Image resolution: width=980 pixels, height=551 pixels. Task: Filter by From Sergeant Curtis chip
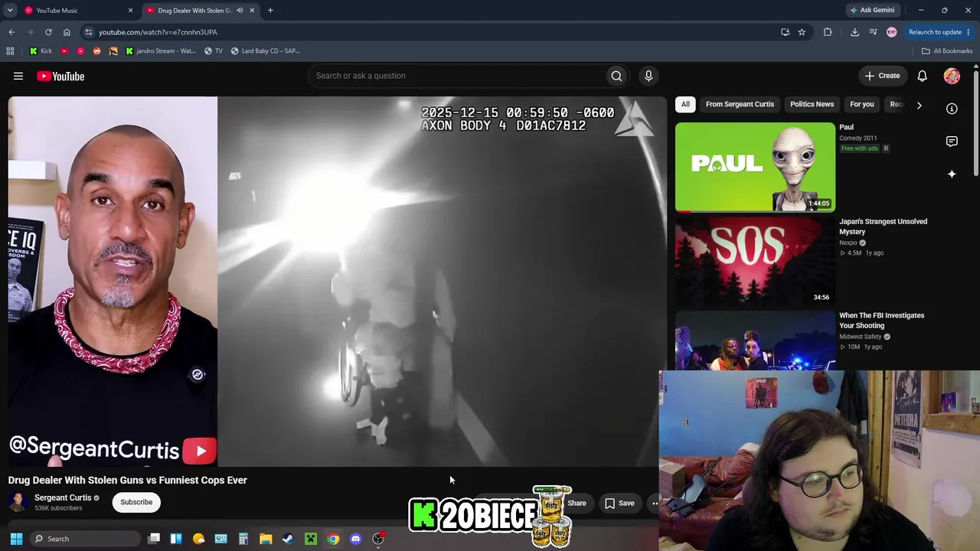(x=740, y=104)
